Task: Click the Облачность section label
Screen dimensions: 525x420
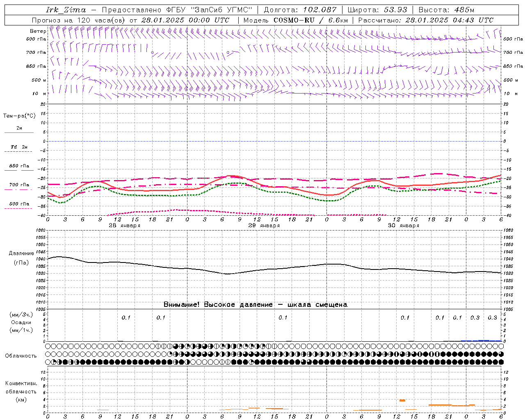Action: [x=21, y=356]
